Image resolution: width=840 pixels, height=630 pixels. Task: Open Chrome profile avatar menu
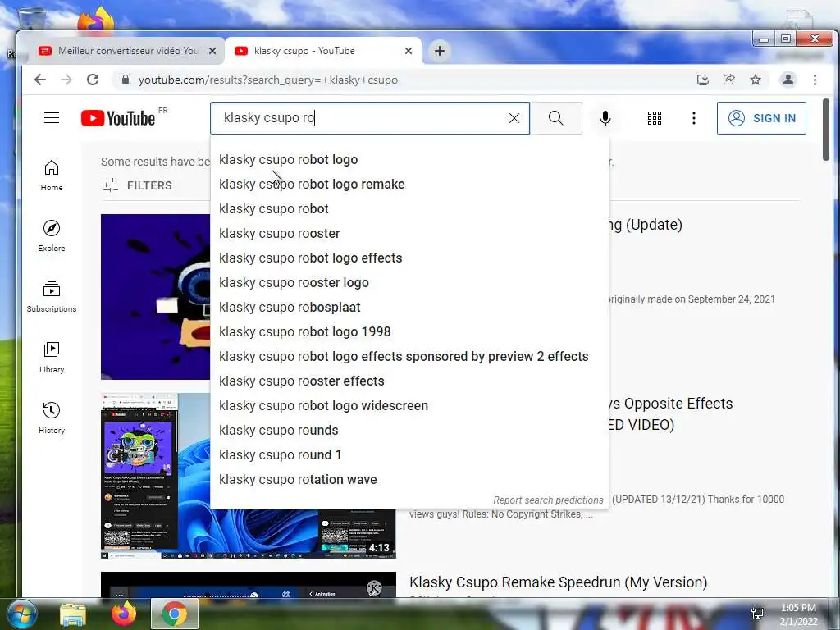click(x=788, y=80)
